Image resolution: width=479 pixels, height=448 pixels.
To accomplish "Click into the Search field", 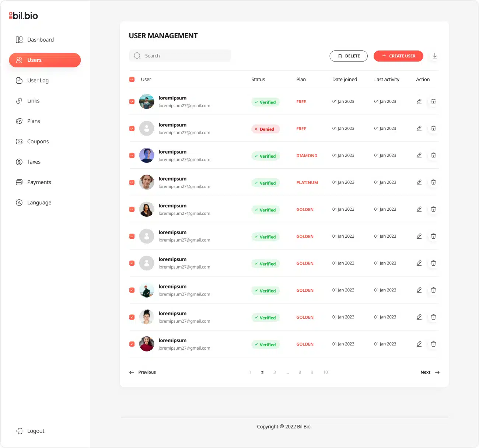I will (x=184, y=56).
